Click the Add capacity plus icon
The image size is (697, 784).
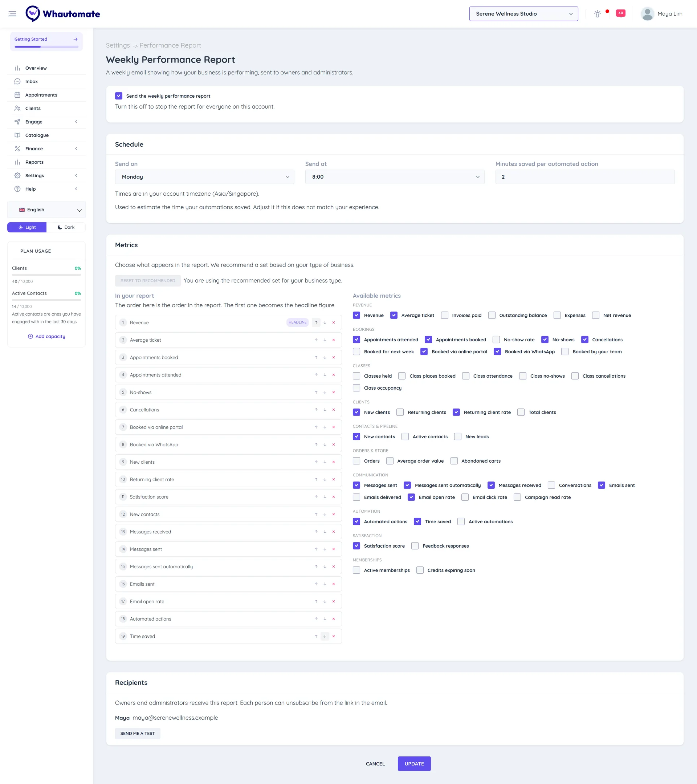[30, 336]
